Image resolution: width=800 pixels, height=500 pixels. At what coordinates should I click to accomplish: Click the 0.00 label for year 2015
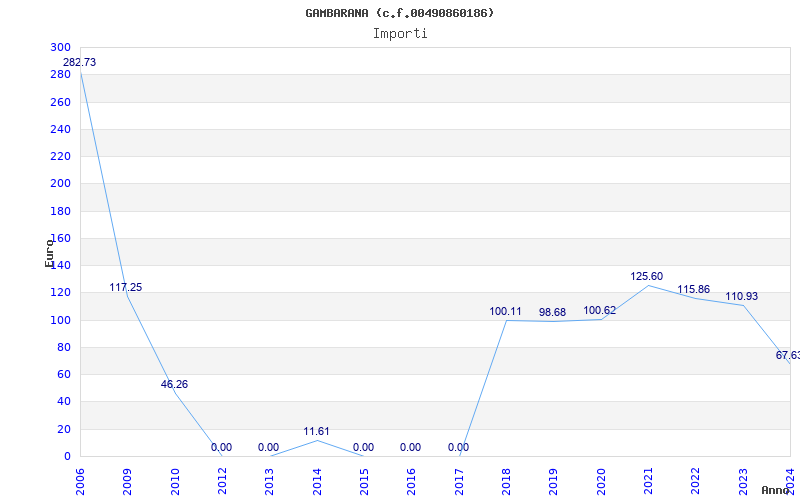(363, 447)
